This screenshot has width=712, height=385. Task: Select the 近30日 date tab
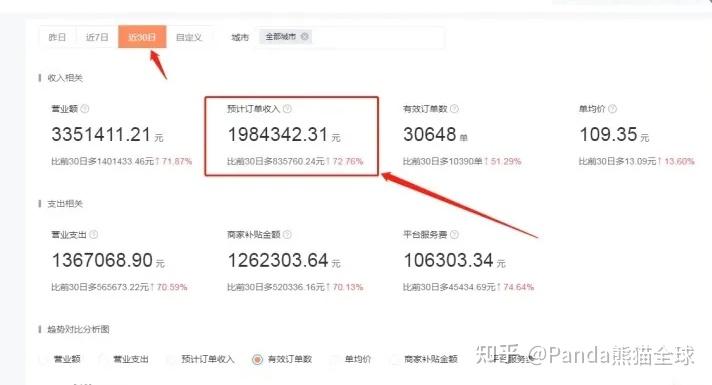[x=142, y=37]
